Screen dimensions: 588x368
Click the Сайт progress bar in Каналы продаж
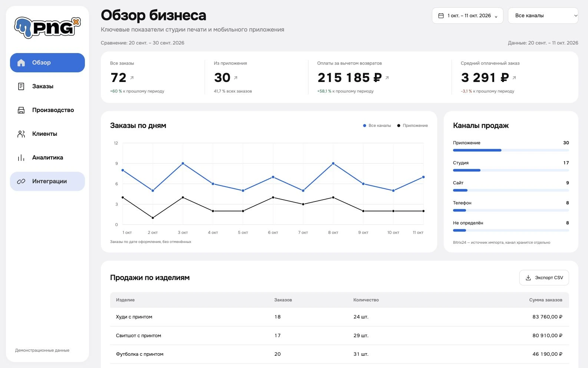click(511, 190)
